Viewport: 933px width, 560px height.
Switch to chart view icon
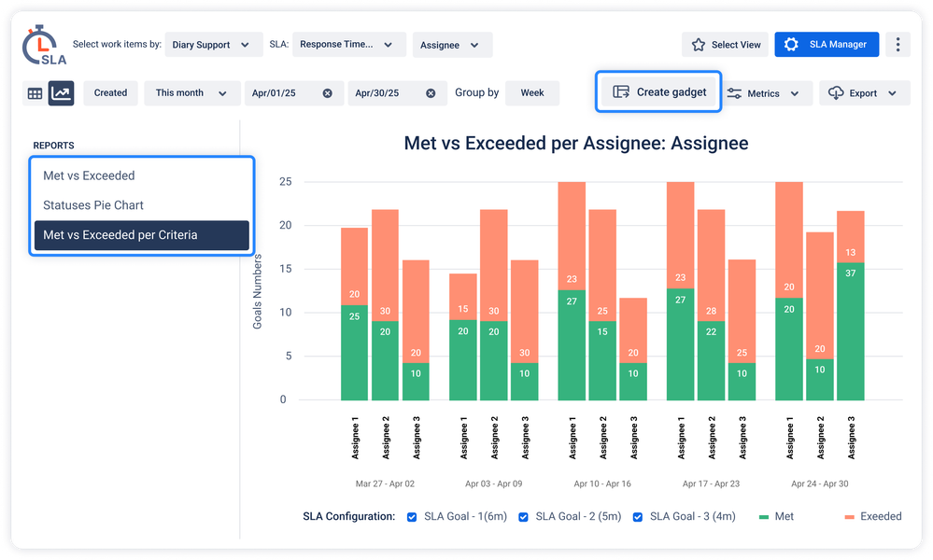pos(62,93)
